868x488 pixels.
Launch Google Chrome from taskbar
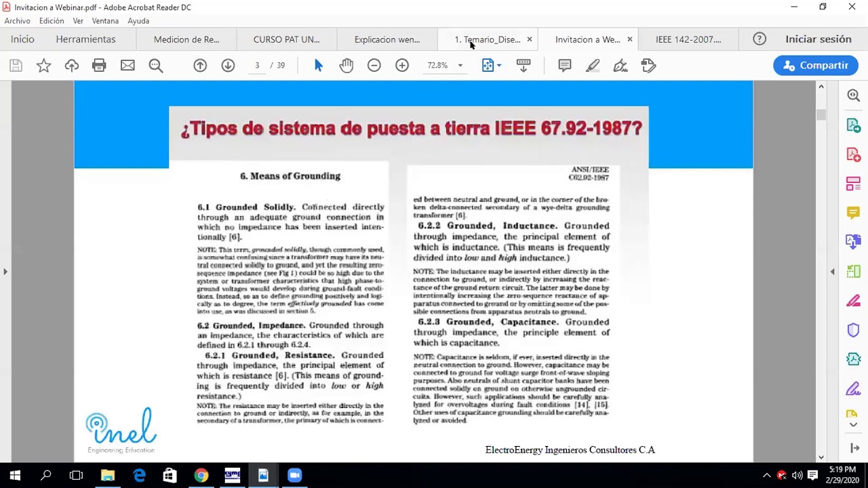[201, 475]
